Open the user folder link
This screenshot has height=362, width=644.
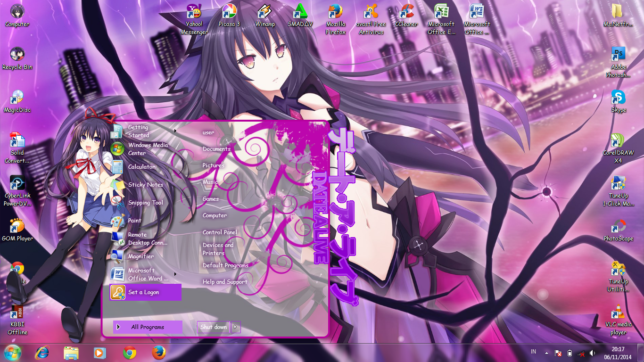click(208, 132)
